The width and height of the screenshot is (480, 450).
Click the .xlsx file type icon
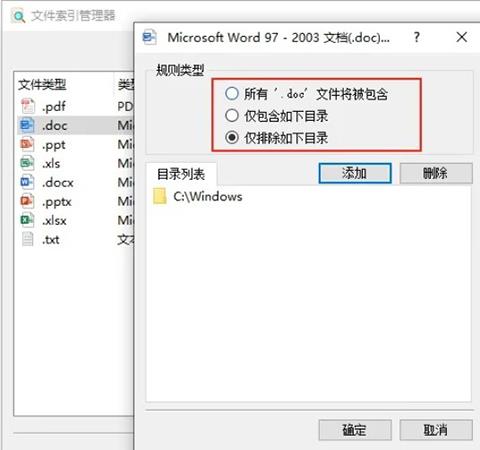coord(27,220)
